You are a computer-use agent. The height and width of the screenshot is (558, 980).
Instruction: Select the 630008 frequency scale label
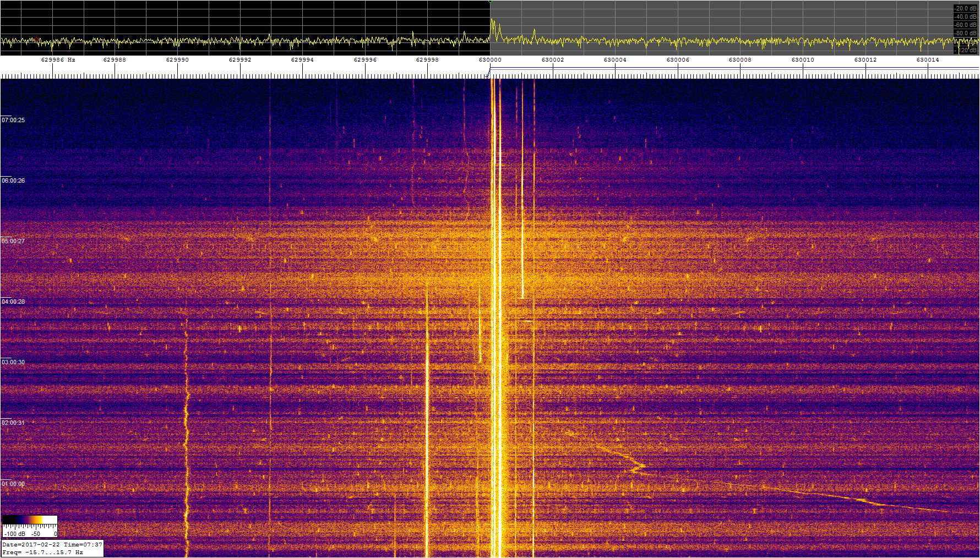click(740, 59)
